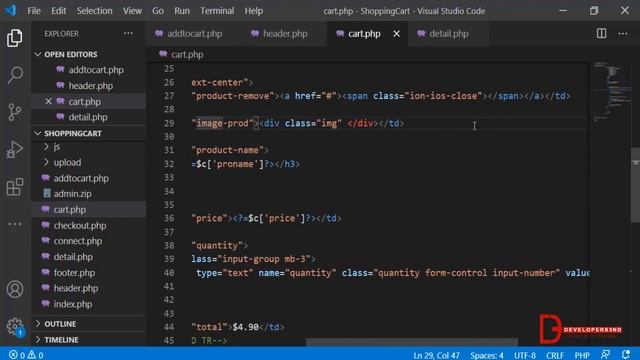Expand the upload folder

click(x=67, y=162)
